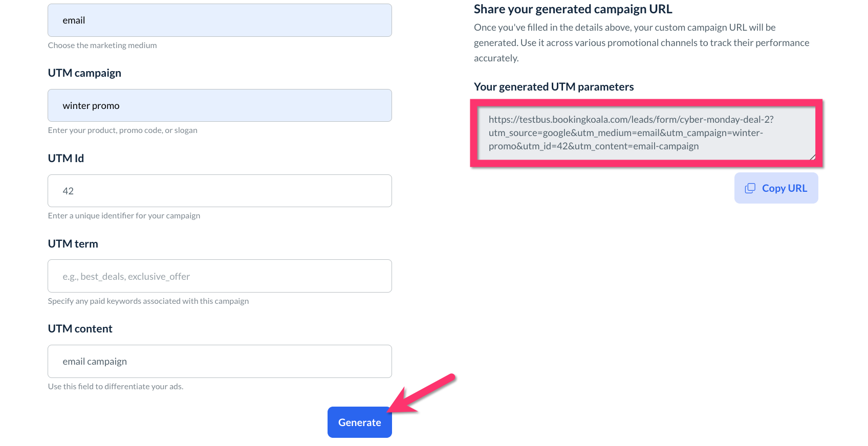Viewport: 868px width, 446px height.
Task: Click the 'UTM Id' label
Action: (x=66, y=159)
